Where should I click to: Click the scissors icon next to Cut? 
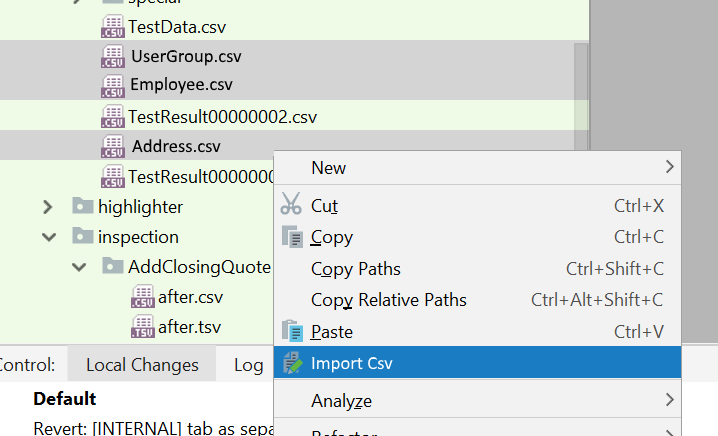291,204
